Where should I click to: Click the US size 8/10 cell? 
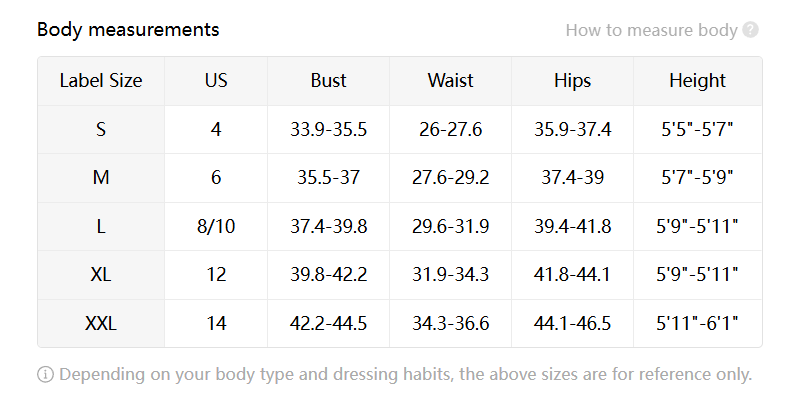click(x=216, y=227)
